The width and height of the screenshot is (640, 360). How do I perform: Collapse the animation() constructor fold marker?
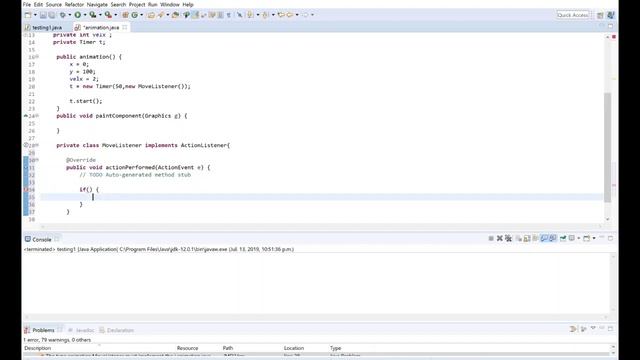(37, 57)
